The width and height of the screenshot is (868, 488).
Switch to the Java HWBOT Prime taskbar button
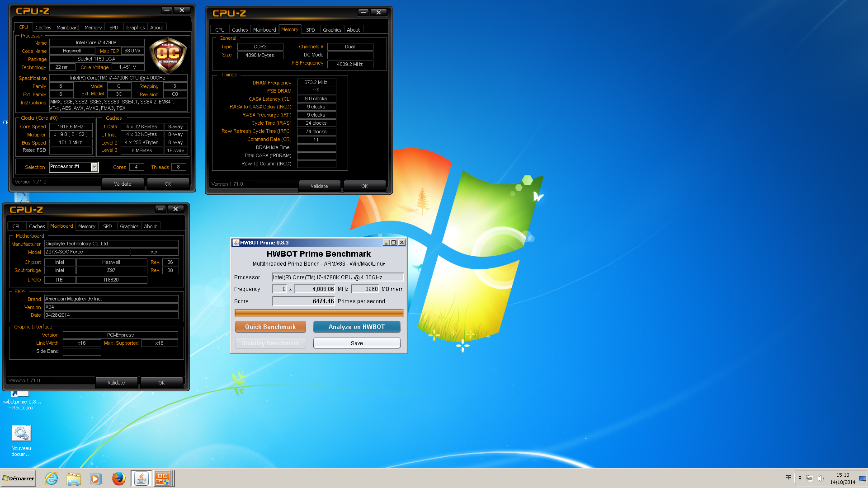coord(142,478)
